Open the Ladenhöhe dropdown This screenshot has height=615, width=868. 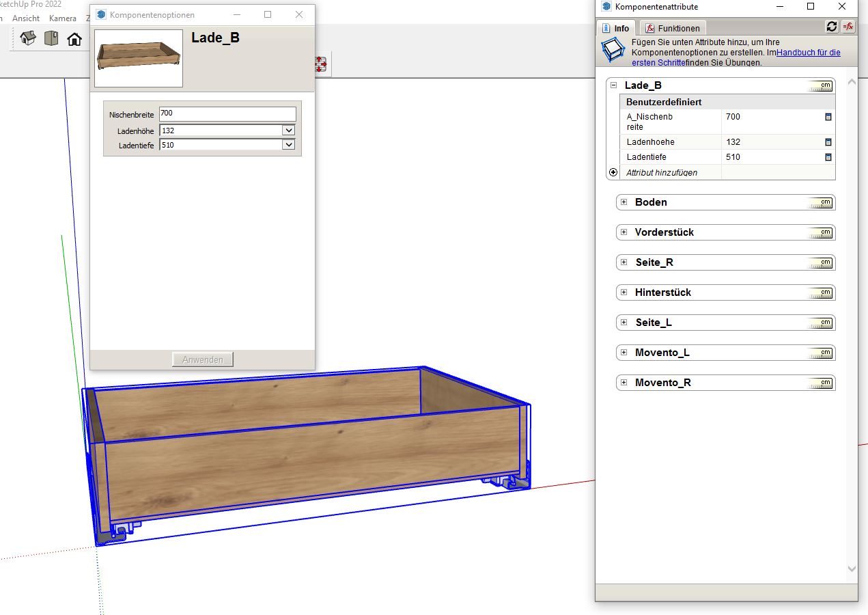(x=288, y=130)
